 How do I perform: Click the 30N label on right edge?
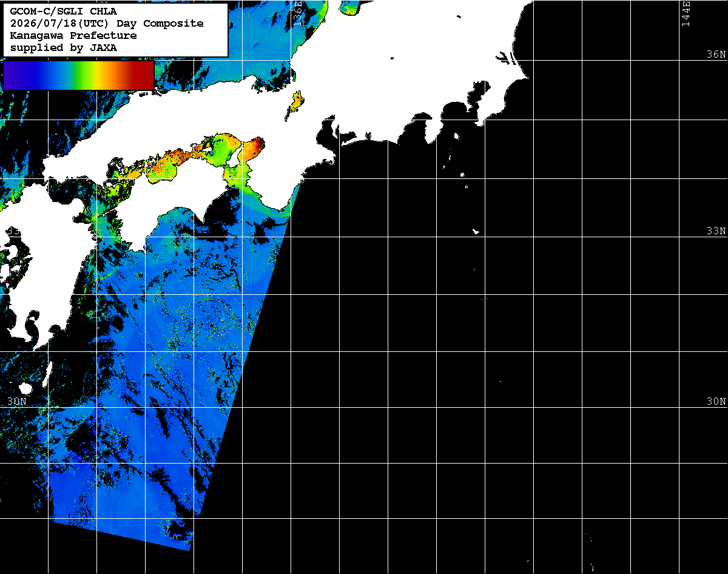pos(716,402)
